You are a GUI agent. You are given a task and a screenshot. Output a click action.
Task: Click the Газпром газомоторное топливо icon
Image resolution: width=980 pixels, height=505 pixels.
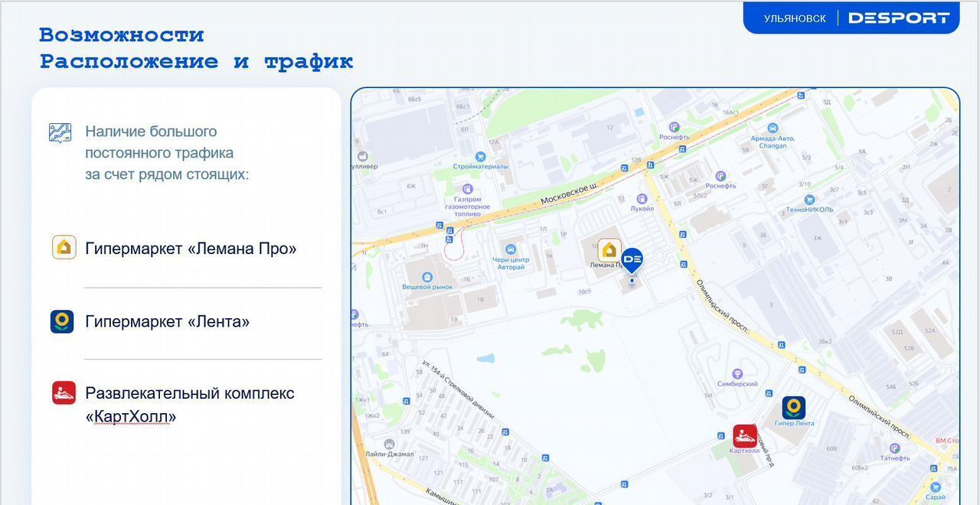click(468, 189)
